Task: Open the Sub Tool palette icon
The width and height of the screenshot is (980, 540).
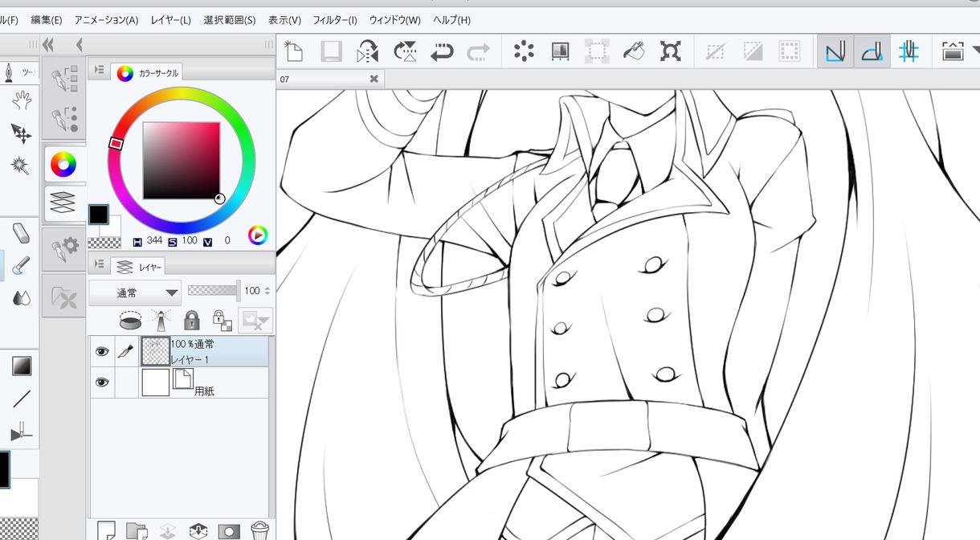Action: 64,80
